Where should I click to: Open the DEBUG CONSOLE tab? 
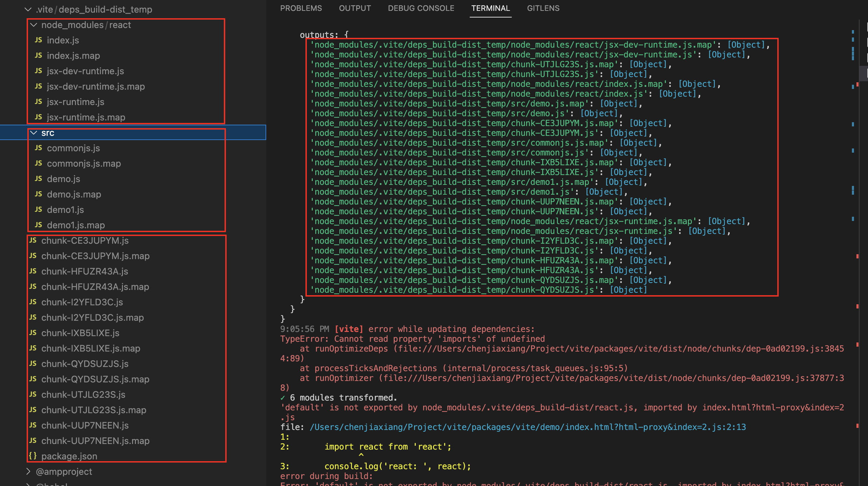point(421,8)
